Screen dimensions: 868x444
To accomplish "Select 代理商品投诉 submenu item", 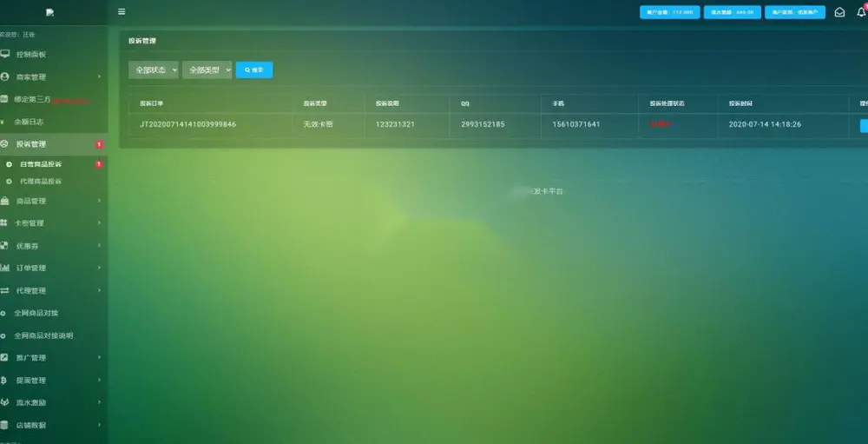I will point(41,182).
